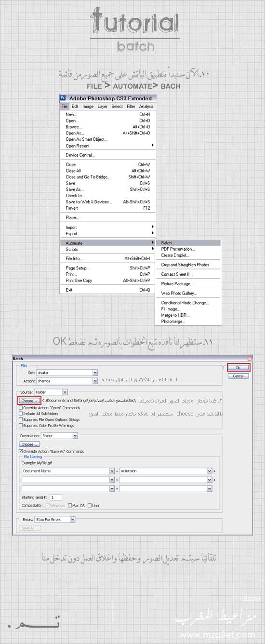Viewport: 265px width, 644px height.
Task: Select Fit Image... entry
Action: [x=188, y=309]
